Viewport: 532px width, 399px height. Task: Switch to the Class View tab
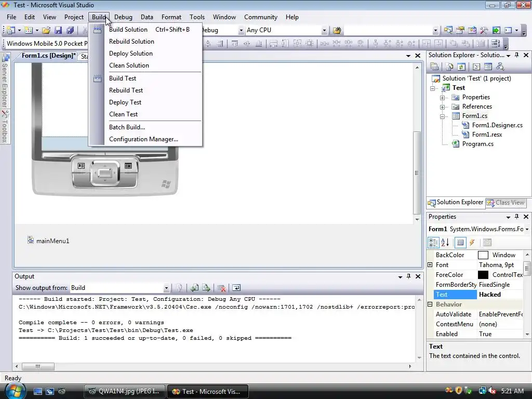point(506,203)
